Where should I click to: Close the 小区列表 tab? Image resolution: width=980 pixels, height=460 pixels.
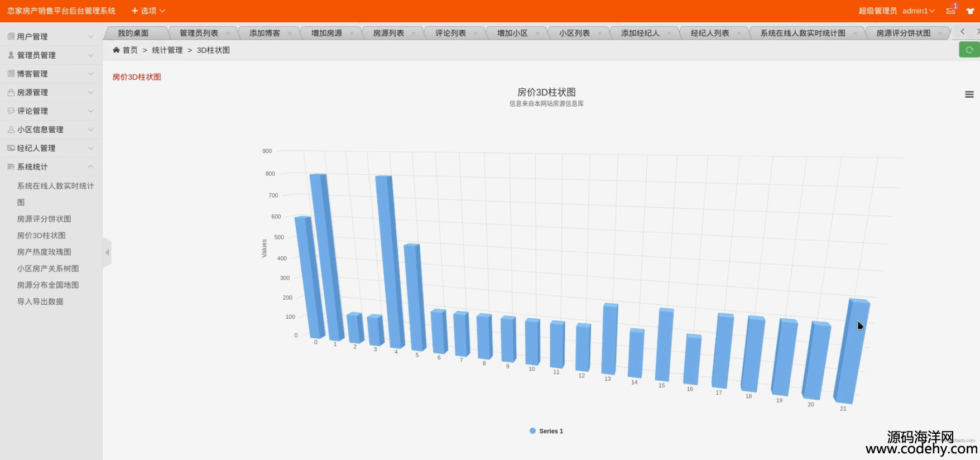click(x=599, y=33)
